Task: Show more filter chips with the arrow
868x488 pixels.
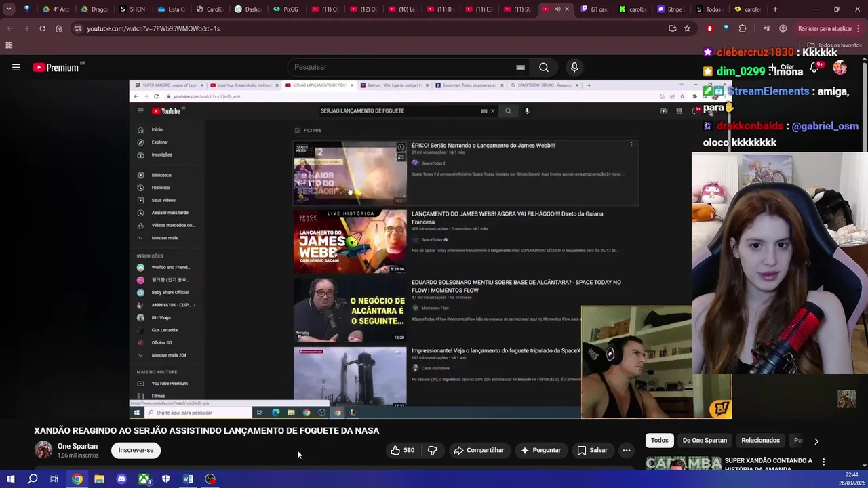Action: pyautogui.click(x=816, y=441)
